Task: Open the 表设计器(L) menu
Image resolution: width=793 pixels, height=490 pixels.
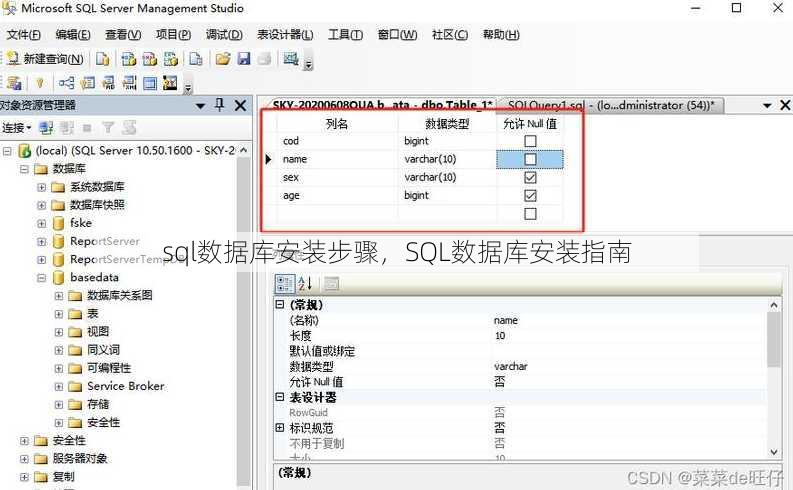Action: (285, 35)
